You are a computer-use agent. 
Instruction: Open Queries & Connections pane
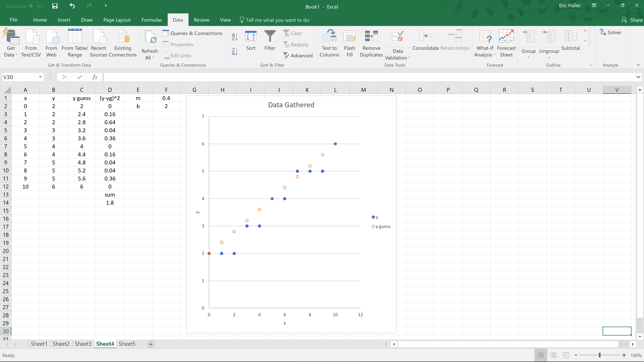coord(192,33)
